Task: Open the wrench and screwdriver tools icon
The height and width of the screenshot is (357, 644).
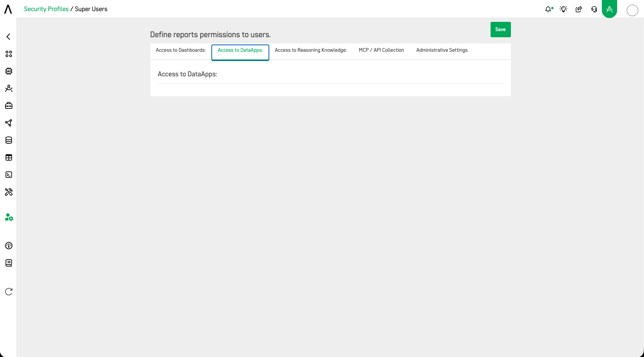Action: point(8,192)
